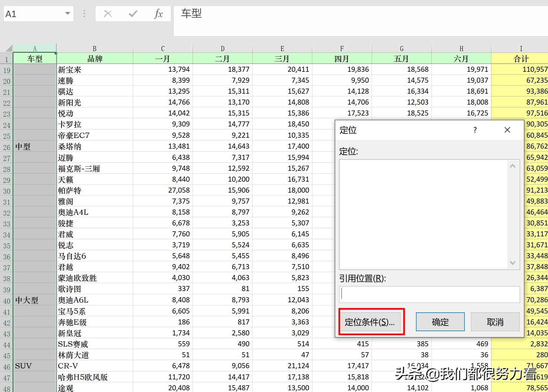The image size is (548, 392).
Task: Open the Name Box dropdown arrow
Action: [67, 13]
